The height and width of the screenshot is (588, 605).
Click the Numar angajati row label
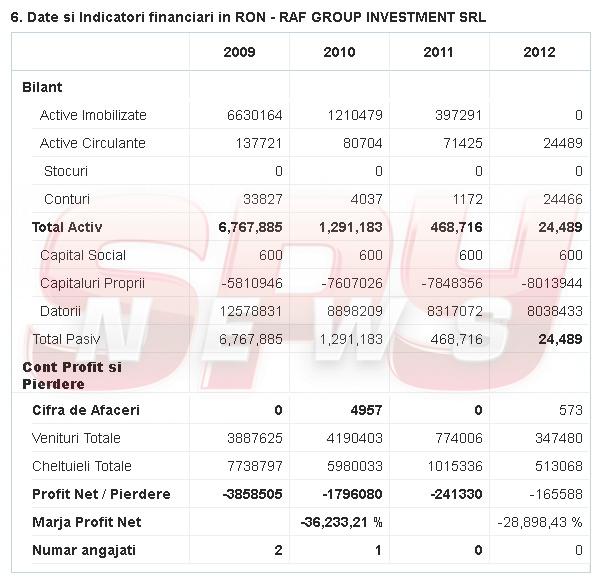click(x=82, y=550)
